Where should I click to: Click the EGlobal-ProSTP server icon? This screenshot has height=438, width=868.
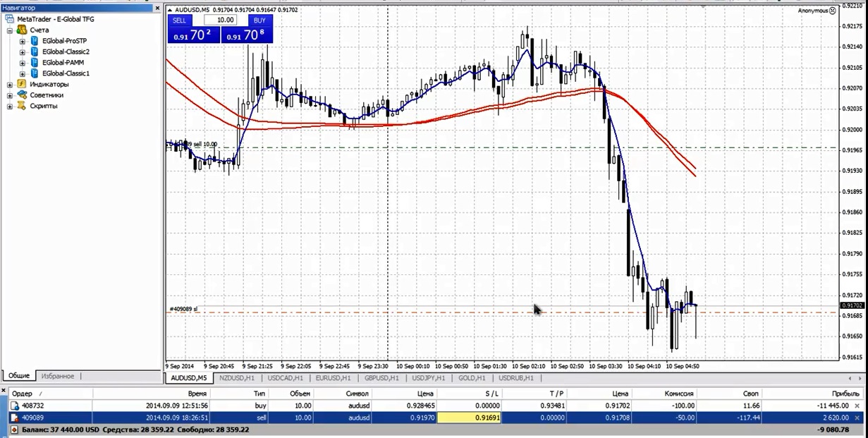tap(35, 41)
